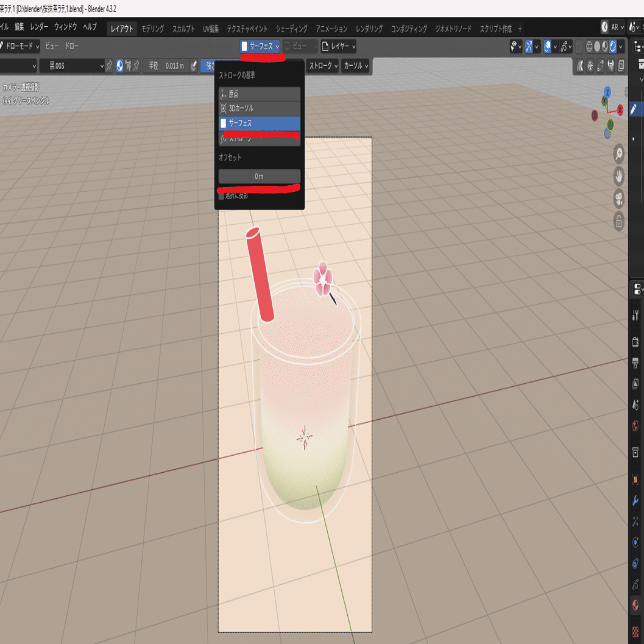644x644 pixels.
Task: Open the シェーディング workspace tab
Action: click(291, 29)
